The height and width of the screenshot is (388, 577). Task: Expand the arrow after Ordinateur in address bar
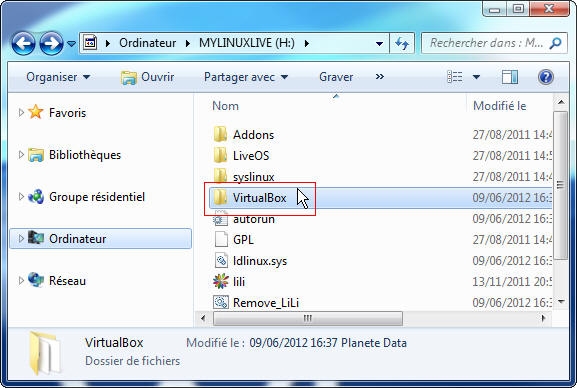pos(188,43)
